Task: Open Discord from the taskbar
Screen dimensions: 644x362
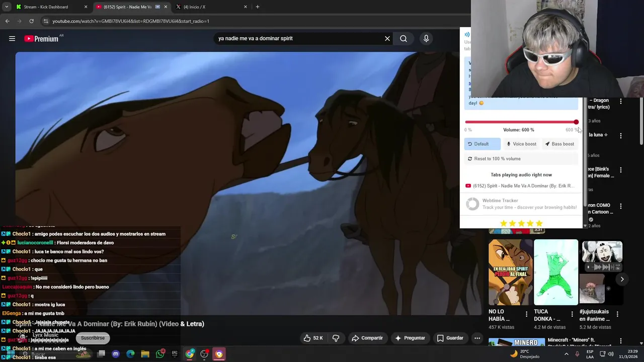Action: pos(116,354)
